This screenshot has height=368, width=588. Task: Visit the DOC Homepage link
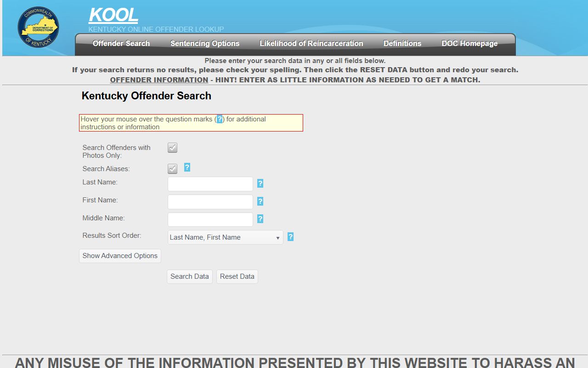[x=469, y=44]
